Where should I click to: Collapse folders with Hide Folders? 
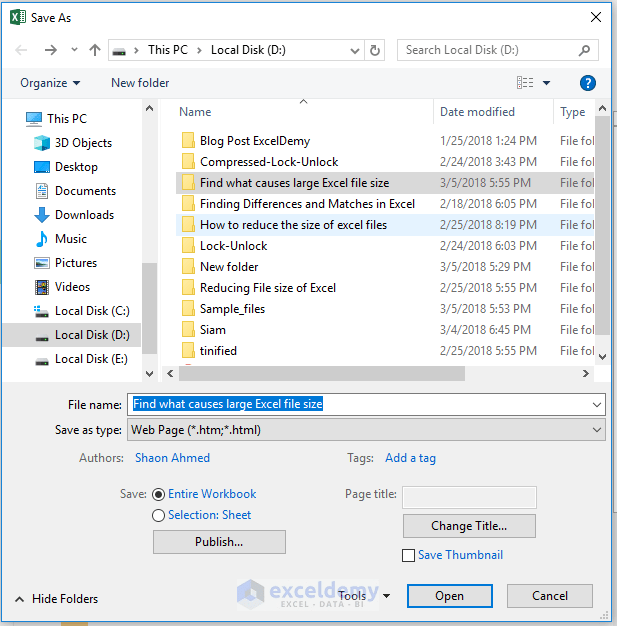pyautogui.click(x=57, y=599)
